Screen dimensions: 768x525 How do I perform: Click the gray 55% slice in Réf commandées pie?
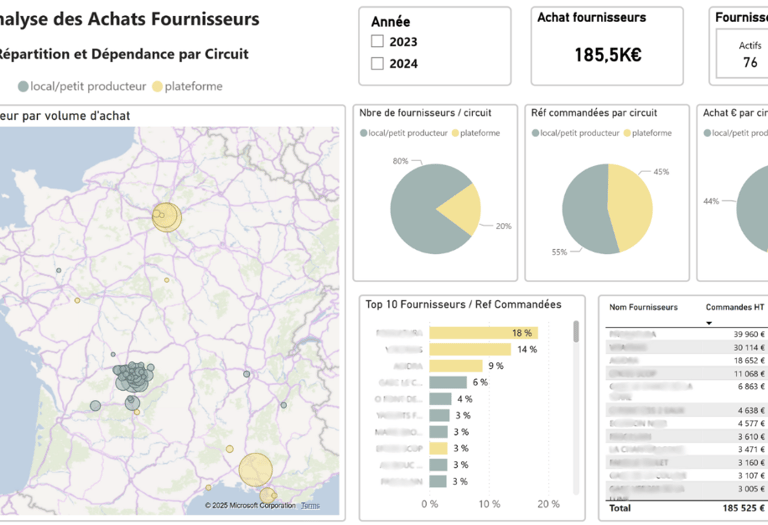click(x=585, y=211)
